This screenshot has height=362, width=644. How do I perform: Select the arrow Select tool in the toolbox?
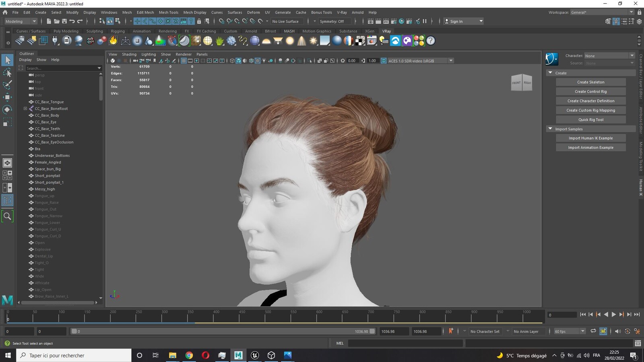pos(7,60)
